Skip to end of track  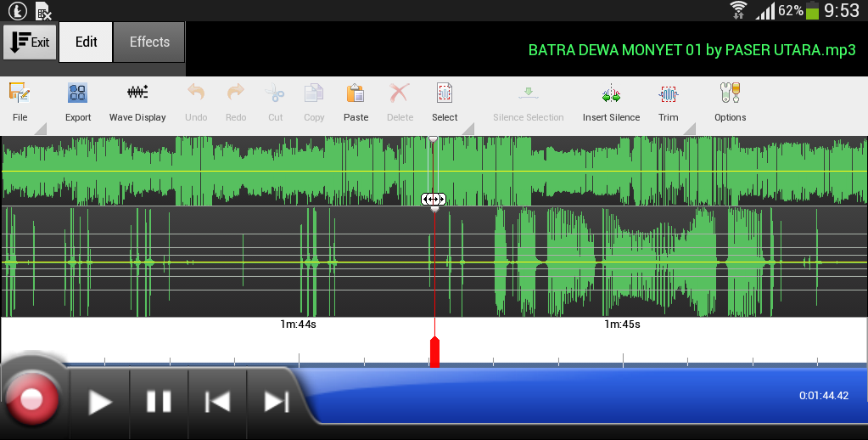click(276, 402)
